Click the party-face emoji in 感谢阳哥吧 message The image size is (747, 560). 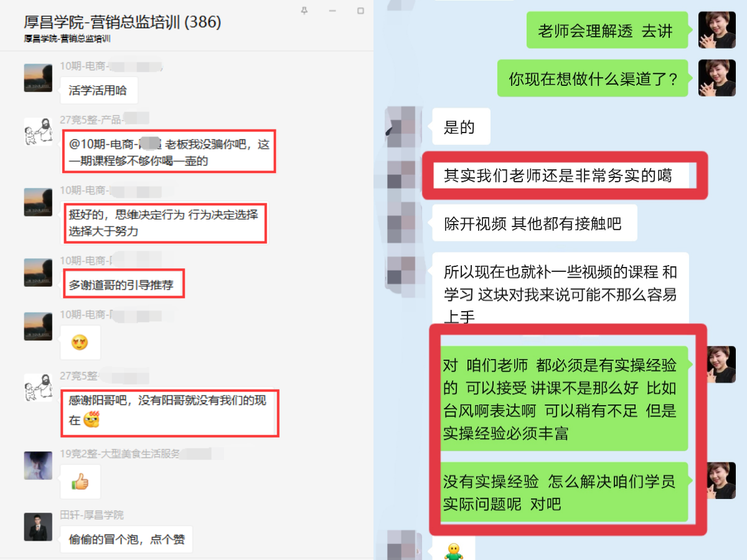pyautogui.click(x=92, y=419)
